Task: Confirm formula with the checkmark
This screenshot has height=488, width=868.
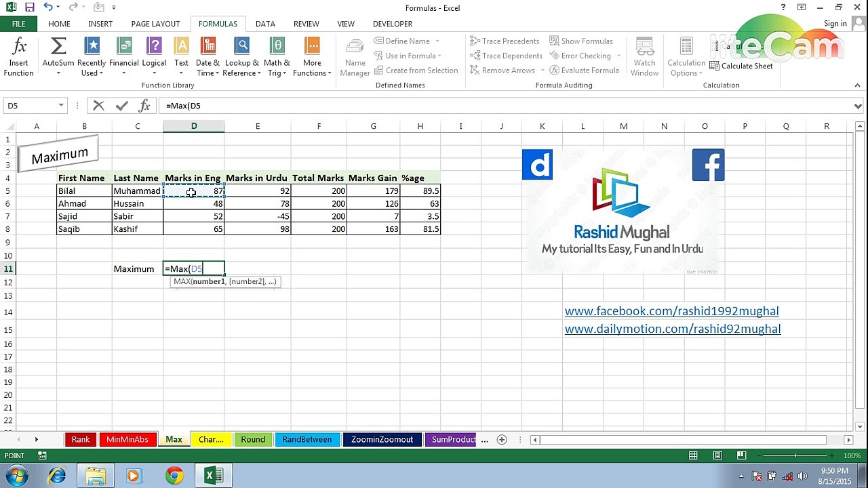Action: (x=121, y=106)
